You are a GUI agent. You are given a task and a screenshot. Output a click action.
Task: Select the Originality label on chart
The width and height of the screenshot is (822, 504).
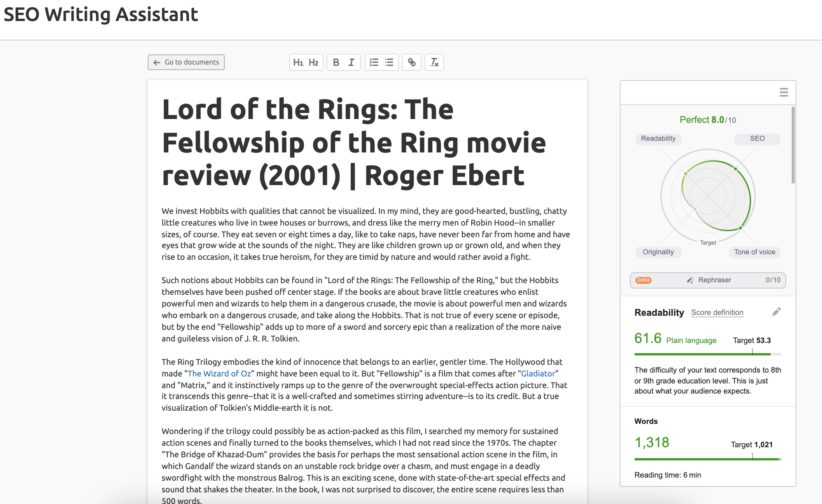[658, 252]
